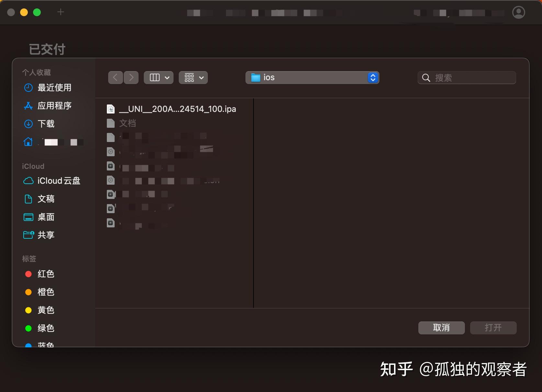Click the 取消 button
This screenshot has height=392, width=542.
click(x=441, y=328)
